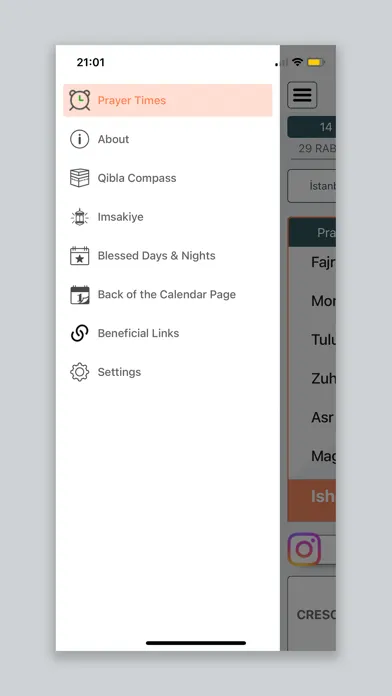Tap the Instagram logo icon
Image resolution: width=392 pixels, height=696 pixels.
pos(304,549)
